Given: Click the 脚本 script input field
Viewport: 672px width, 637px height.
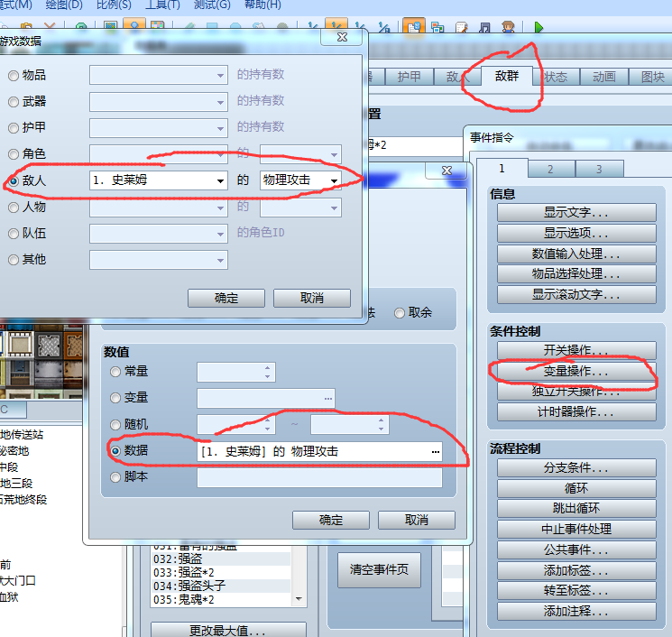Looking at the screenshot, I should tap(319, 477).
